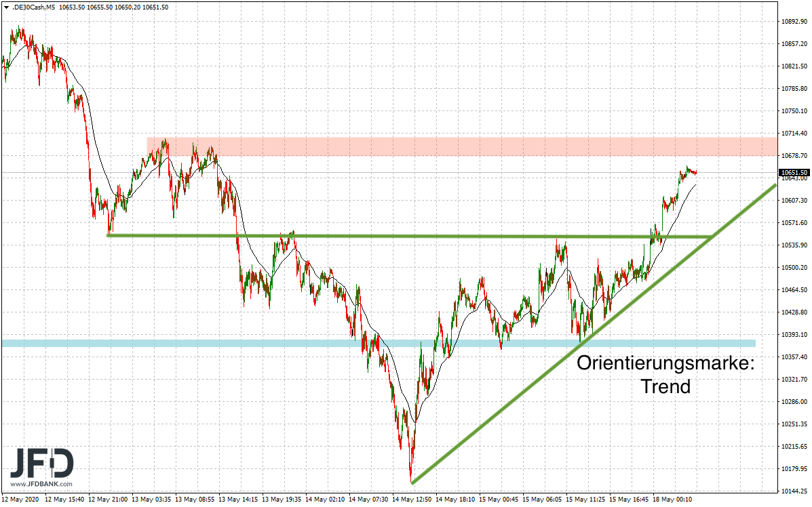Open the chart symbol list dropdown arrow
The image size is (812, 507).
pyautogui.click(x=6, y=7)
